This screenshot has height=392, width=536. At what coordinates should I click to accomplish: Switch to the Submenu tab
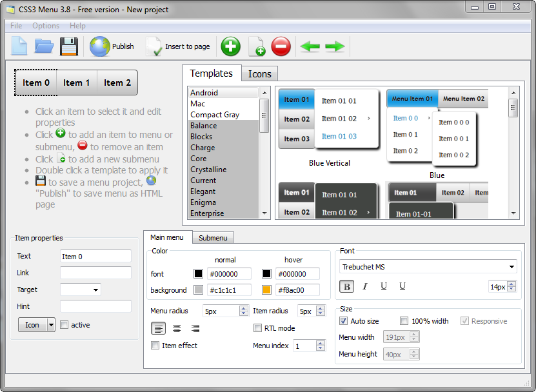213,238
